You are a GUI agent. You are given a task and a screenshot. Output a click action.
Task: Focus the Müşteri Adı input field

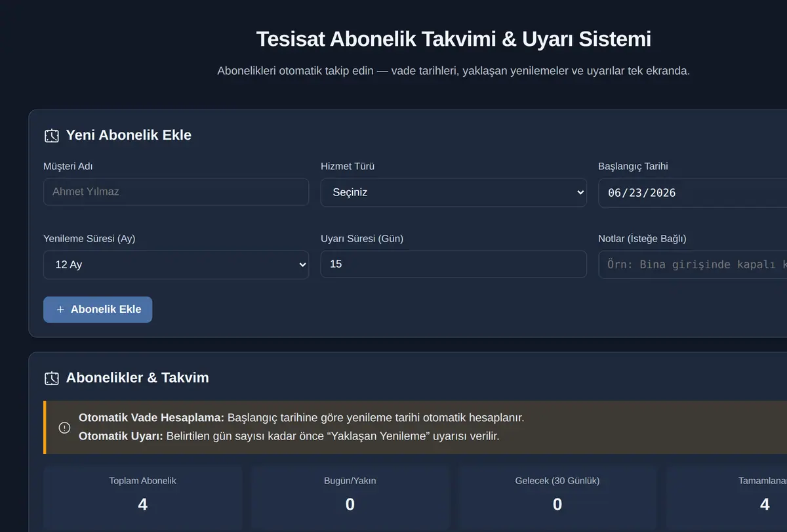pyautogui.click(x=176, y=192)
